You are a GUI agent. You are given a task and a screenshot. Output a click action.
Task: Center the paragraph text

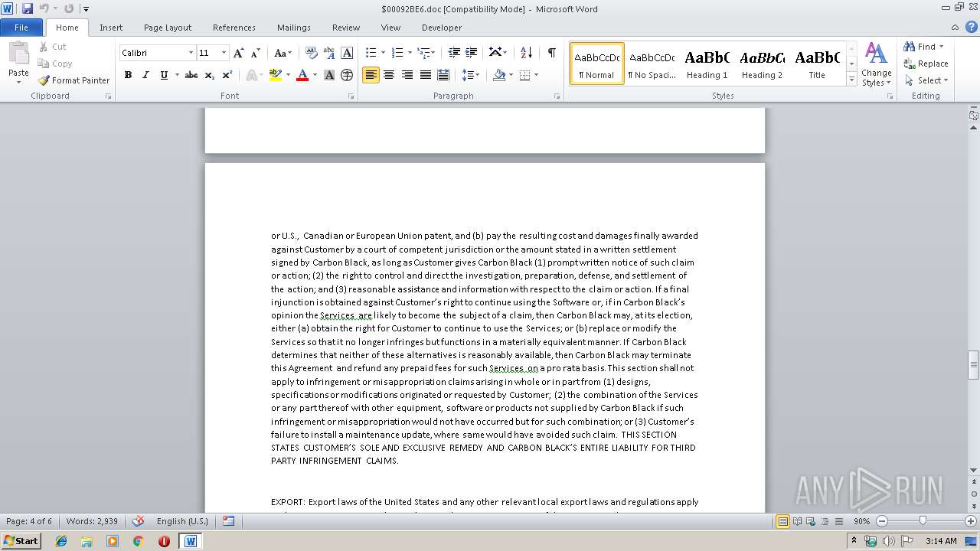click(389, 75)
